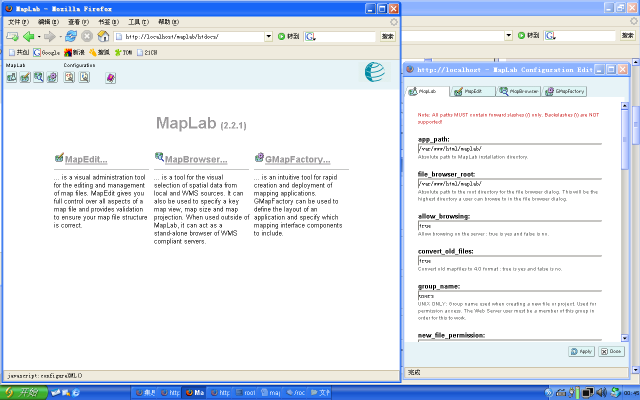Open the 查看 (View) menu
This screenshot has width=640, height=400.
pyautogui.click(x=78, y=22)
